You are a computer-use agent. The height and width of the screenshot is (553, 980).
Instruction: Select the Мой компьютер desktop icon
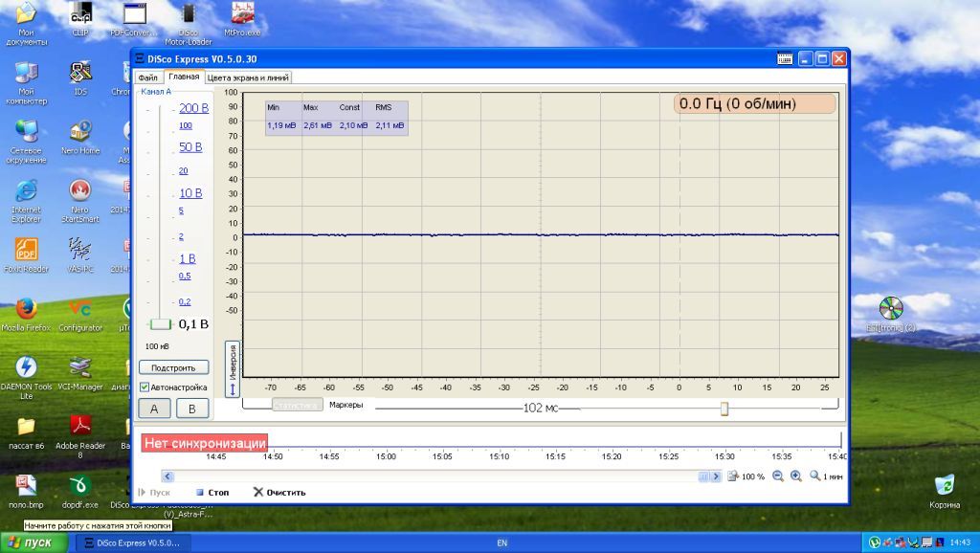[x=26, y=83]
